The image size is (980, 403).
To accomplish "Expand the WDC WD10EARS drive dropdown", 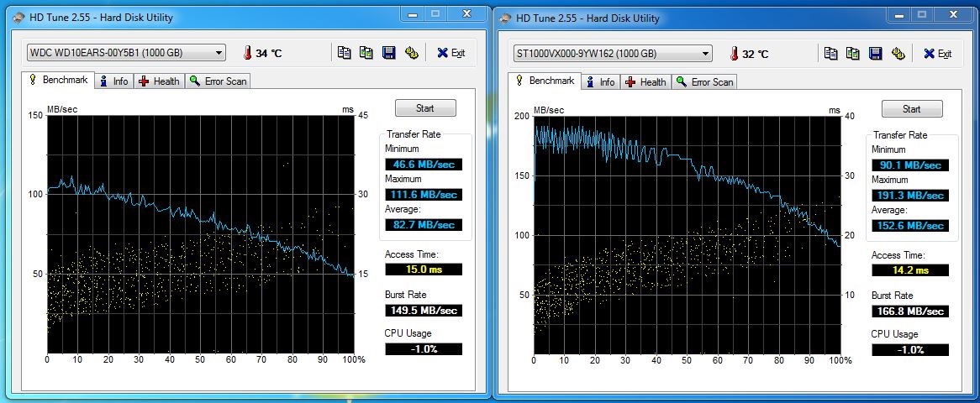I will [x=219, y=53].
